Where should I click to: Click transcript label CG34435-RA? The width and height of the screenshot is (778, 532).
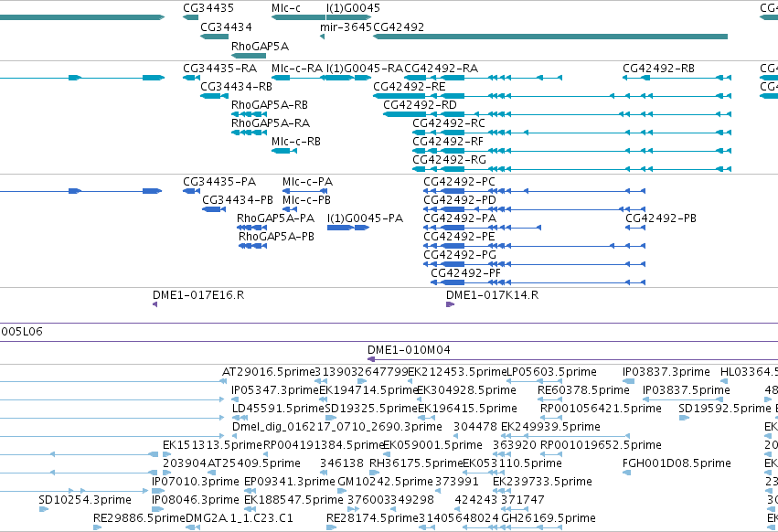[219, 69]
